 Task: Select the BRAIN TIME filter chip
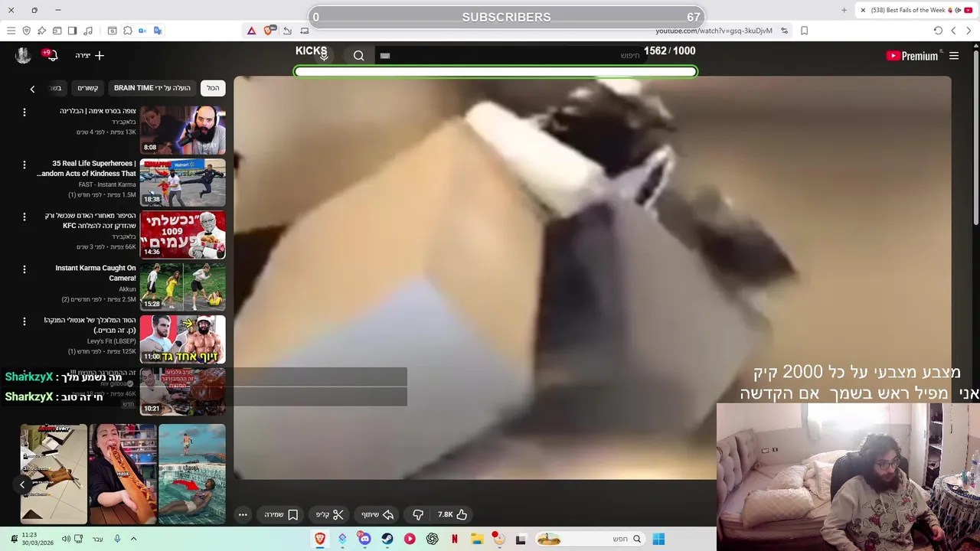pos(152,88)
